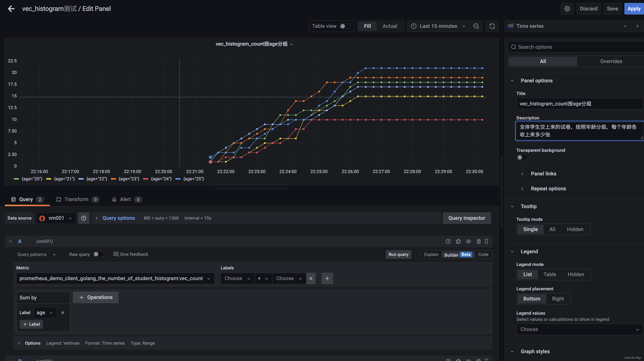Image resolution: width=644 pixels, height=361 pixels.
Task: Toggle Transparent background switch
Action: pyautogui.click(x=522, y=157)
